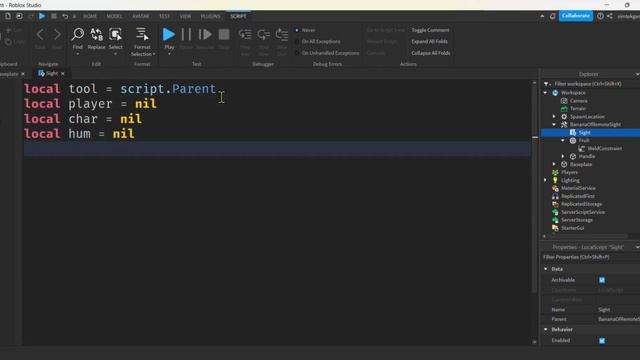This screenshot has width=640, height=360.
Task: Open the Find dropdown arrow
Action: pyautogui.click(x=78, y=54)
